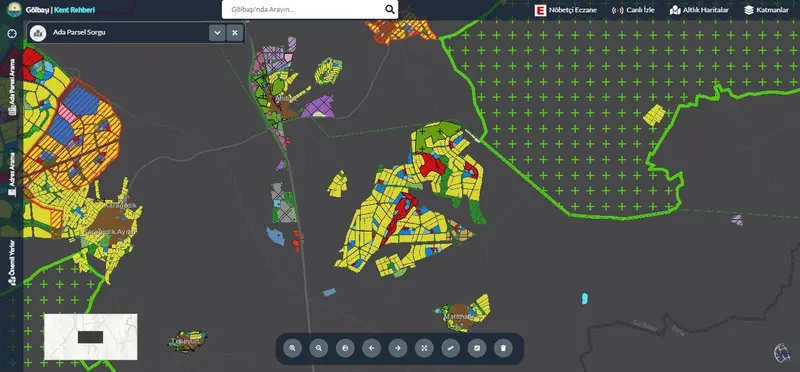
Task: Open Canlı İzle menu
Action: [633, 10]
